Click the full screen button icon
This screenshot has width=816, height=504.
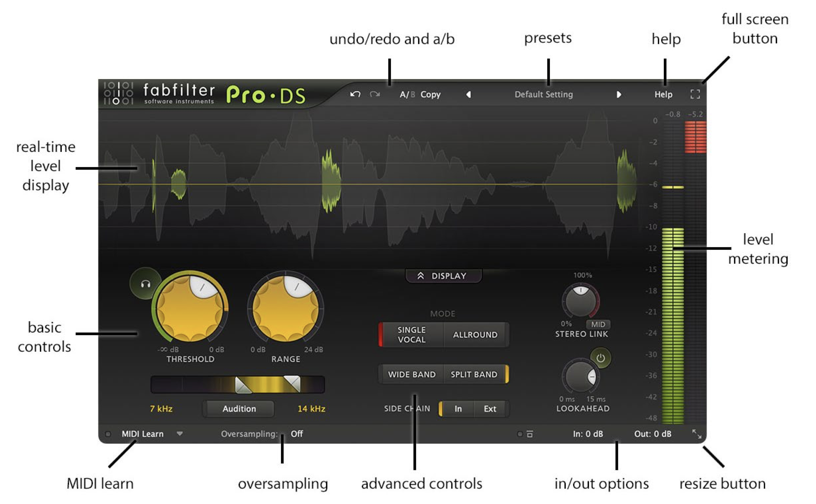coord(695,94)
